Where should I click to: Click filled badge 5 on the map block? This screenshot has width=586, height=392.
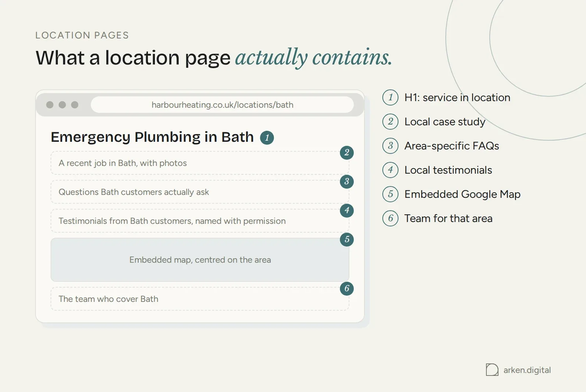click(347, 239)
